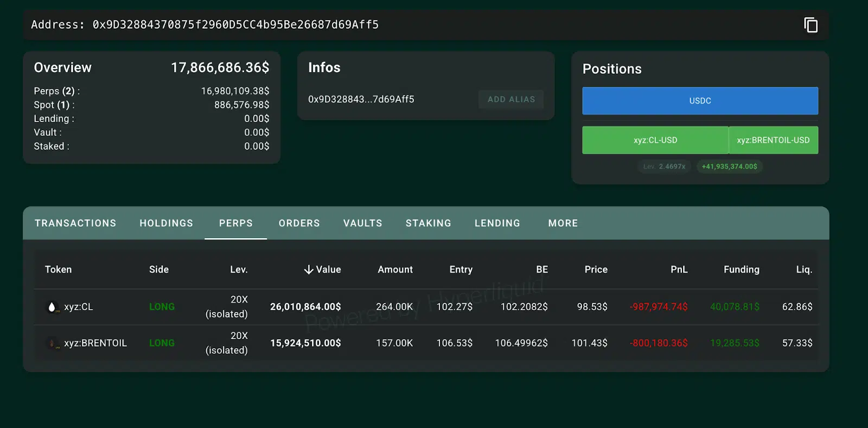
Task: Open the Staking tab
Action: pos(428,223)
